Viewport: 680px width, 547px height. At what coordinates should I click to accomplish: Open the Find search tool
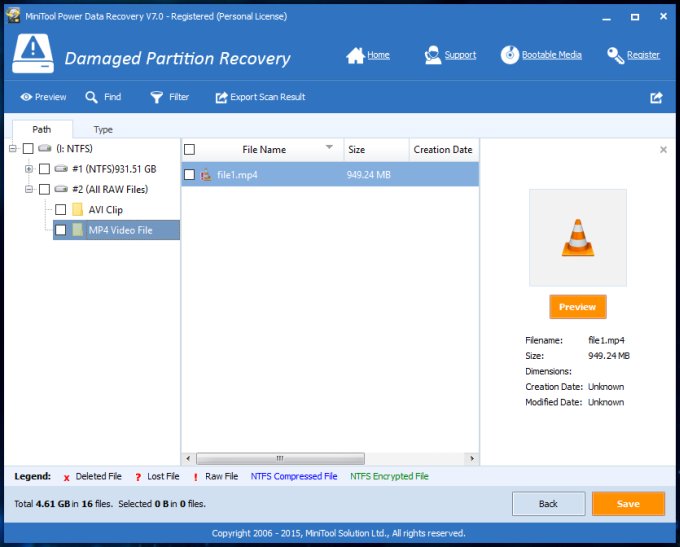(x=91, y=97)
